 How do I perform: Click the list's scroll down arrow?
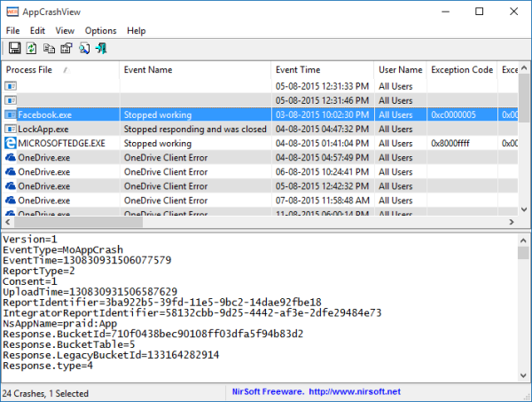[x=524, y=209]
